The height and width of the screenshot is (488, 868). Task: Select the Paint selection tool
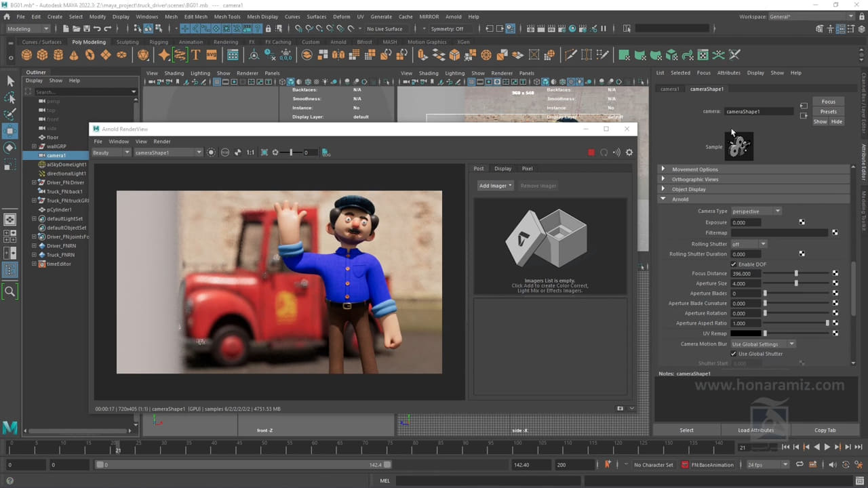point(10,115)
